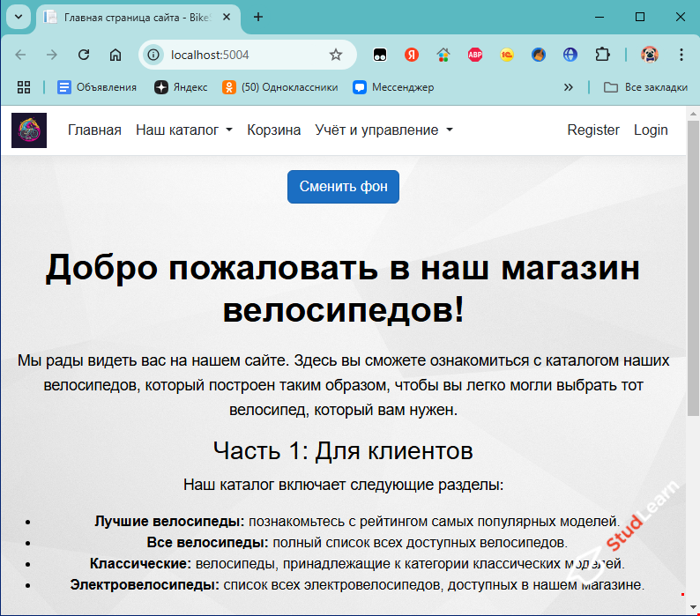Screen dimensions: 700x616
Task: Reload the page with refresh icon
Action: tap(85, 55)
